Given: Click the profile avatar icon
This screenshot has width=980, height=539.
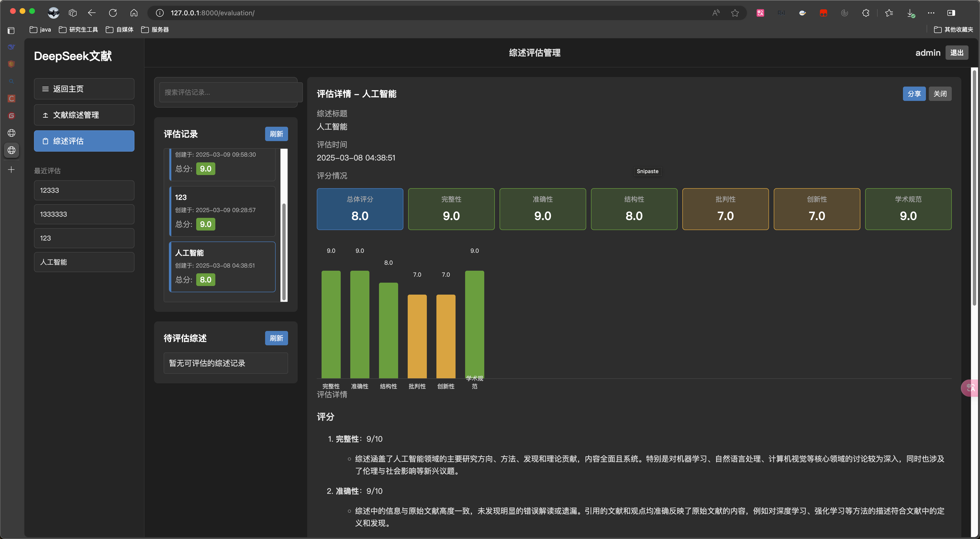Looking at the screenshot, I should [x=54, y=13].
